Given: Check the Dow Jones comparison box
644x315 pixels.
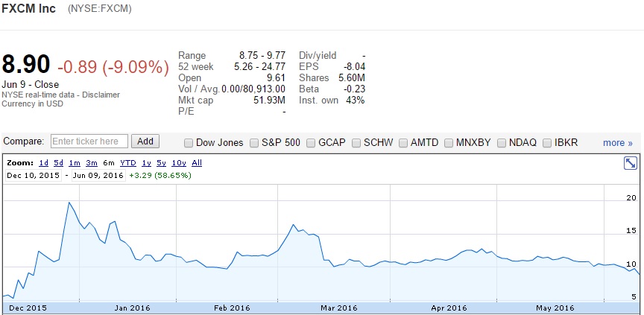Looking at the screenshot, I should pos(189,143).
